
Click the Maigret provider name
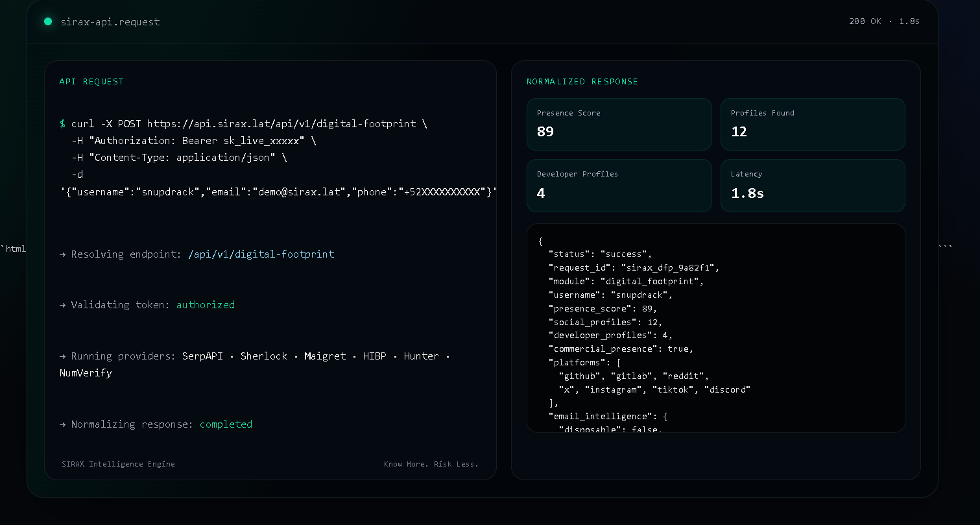coord(325,356)
